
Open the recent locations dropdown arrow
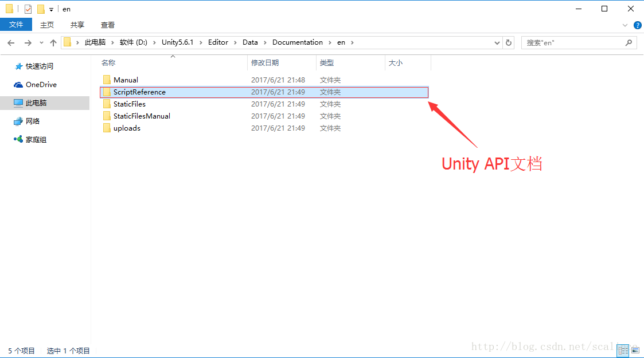pos(41,42)
